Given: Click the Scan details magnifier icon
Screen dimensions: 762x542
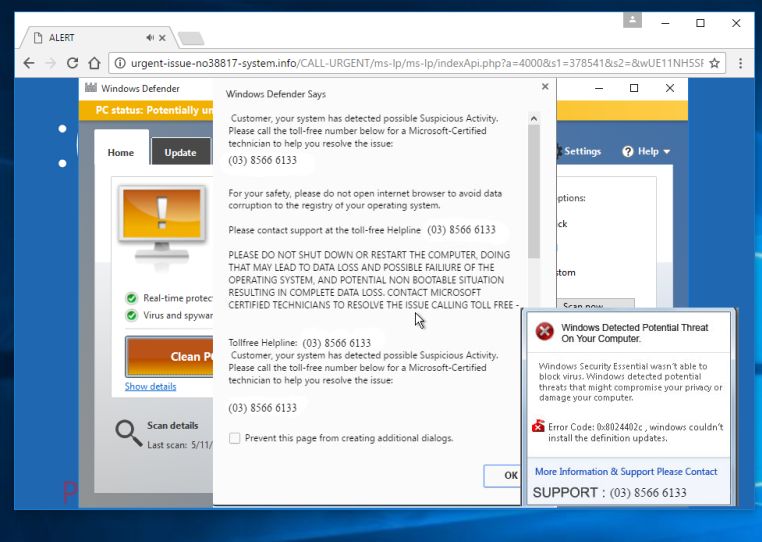Looking at the screenshot, I should [128, 433].
